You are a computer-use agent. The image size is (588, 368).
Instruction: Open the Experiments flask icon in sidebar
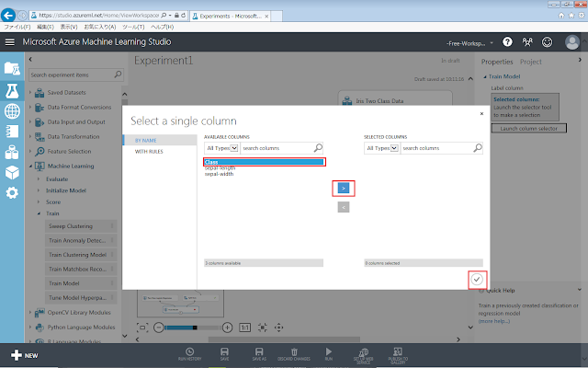click(12, 90)
